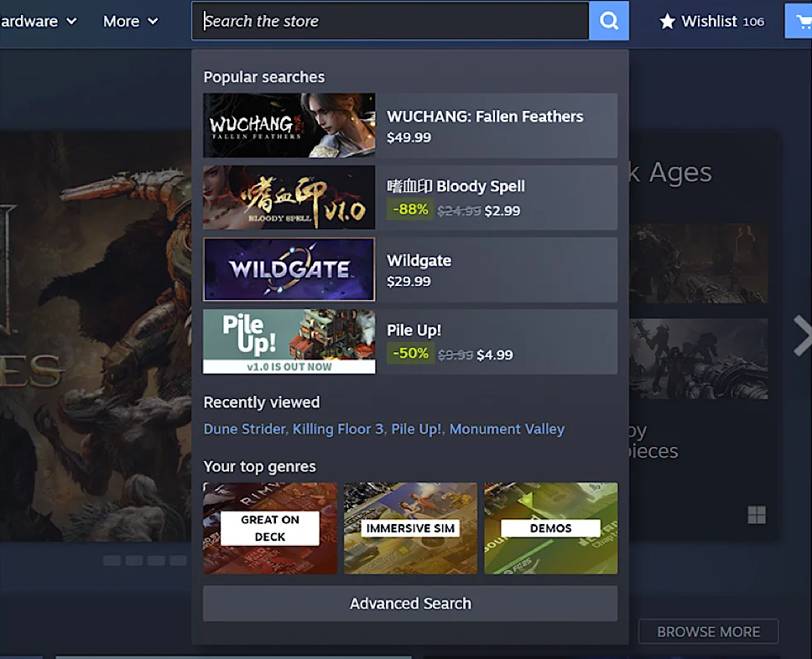The width and height of the screenshot is (812, 659).
Task: Click the BROWSE MORE button
Action: (x=708, y=631)
